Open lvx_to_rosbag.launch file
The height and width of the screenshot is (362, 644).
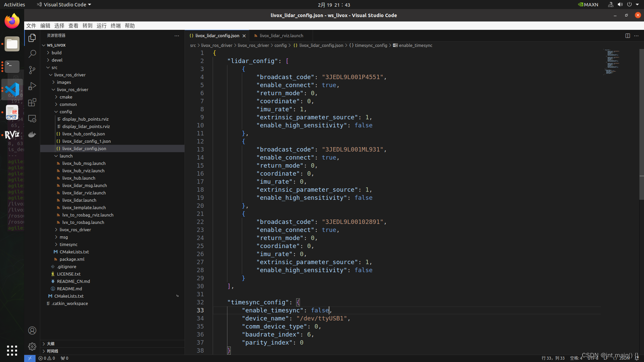click(83, 222)
